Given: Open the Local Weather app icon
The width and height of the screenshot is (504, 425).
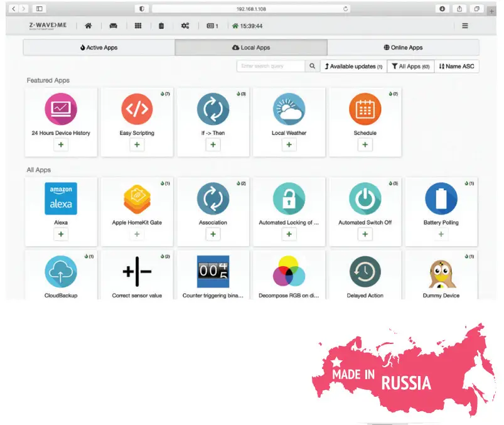Looking at the screenshot, I should [289, 109].
